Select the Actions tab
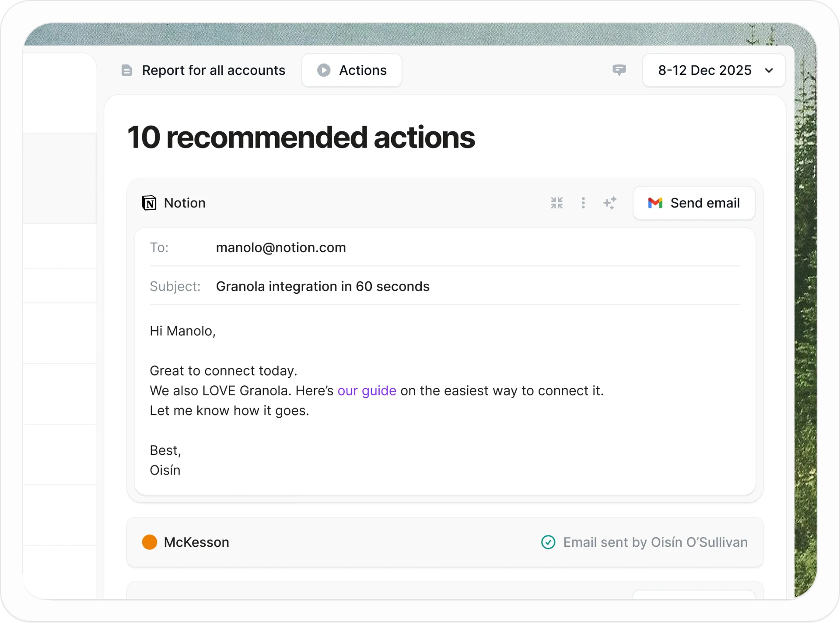840x623 pixels. [x=352, y=70]
